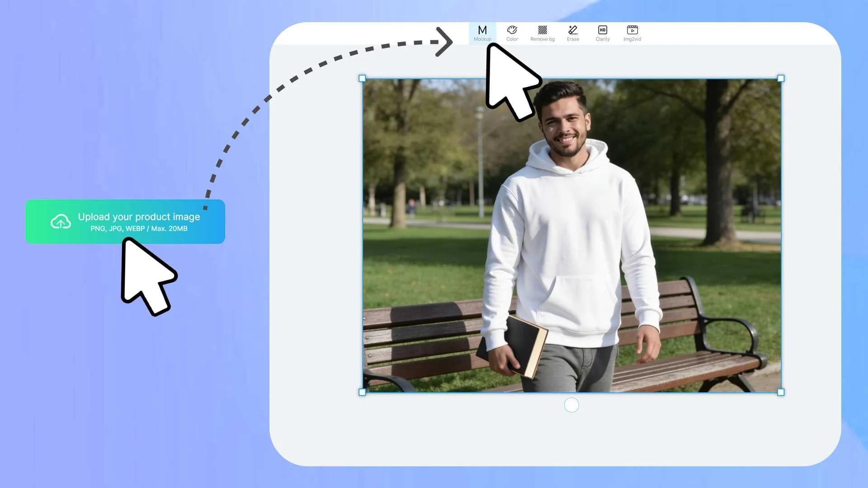The height and width of the screenshot is (488, 868).
Task: Select the Mockup tool
Action: (482, 33)
